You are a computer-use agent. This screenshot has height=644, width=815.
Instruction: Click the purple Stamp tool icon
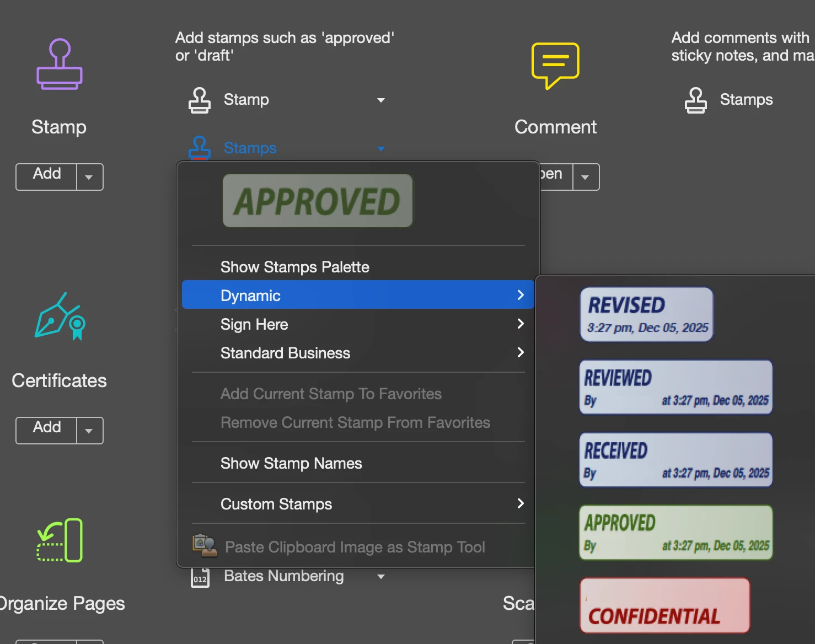point(60,64)
